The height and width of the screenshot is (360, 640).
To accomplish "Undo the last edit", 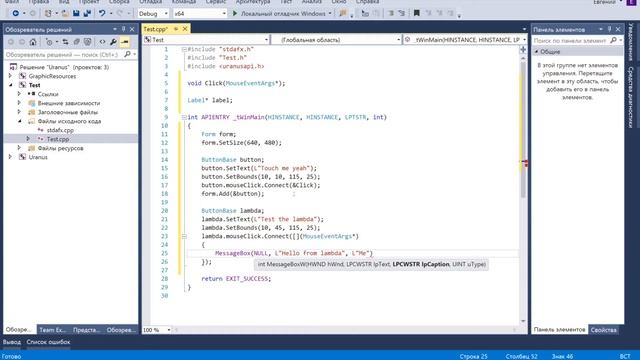I will (x=102, y=13).
